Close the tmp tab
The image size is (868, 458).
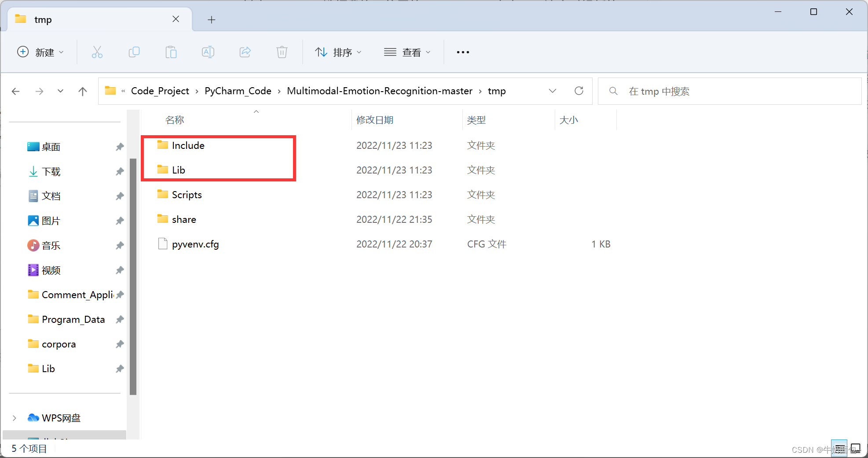click(176, 19)
